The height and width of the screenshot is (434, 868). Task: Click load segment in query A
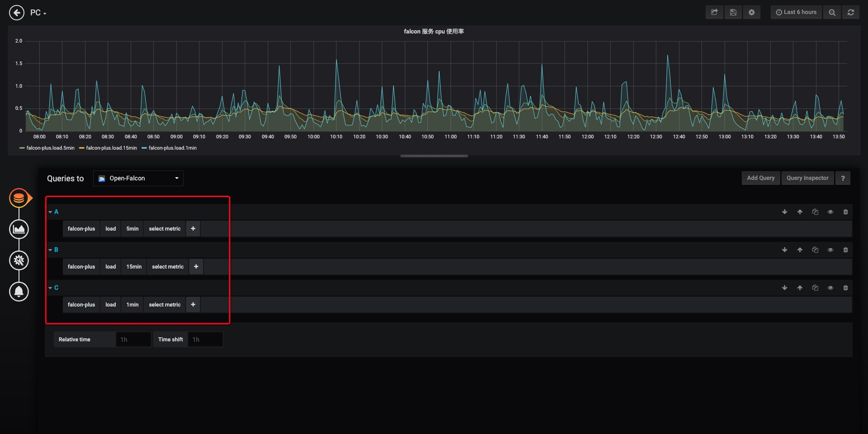click(111, 229)
